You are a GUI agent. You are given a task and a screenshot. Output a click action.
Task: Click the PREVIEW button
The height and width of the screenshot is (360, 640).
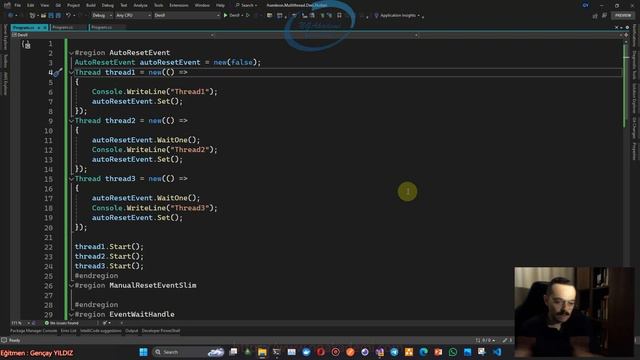tap(623, 16)
